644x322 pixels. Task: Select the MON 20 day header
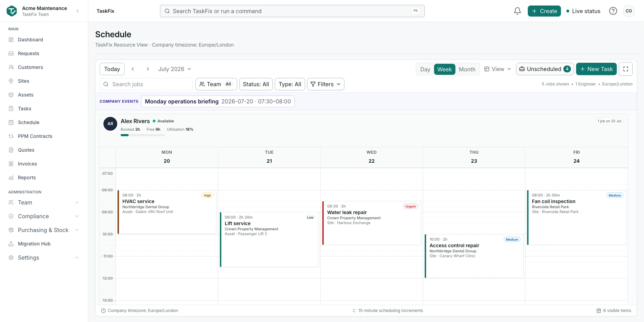click(x=167, y=157)
